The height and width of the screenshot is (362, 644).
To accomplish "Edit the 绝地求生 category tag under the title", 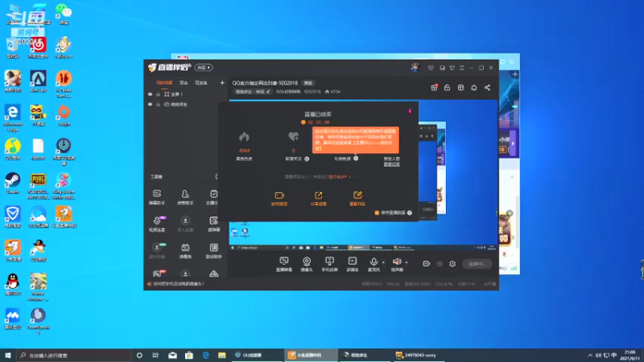I will pyautogui.click(x=253, y=92).
